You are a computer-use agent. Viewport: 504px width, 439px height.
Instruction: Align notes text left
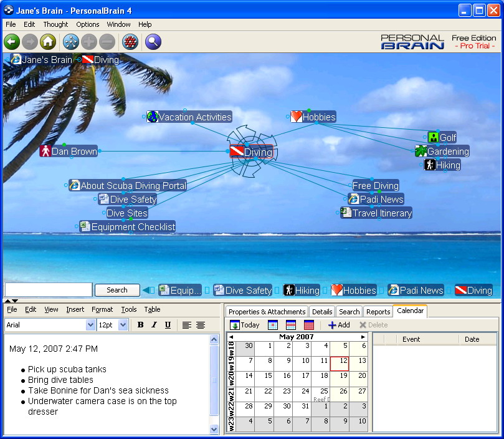pyautogui.click(x=187, y=325)
